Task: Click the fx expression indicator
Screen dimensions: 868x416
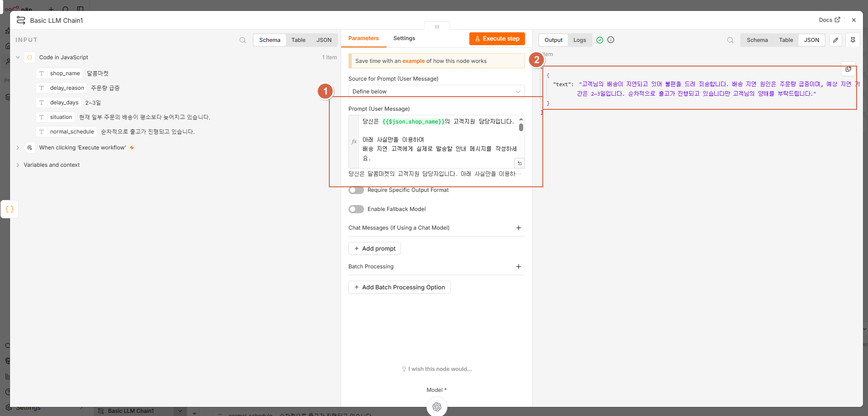Action: click(x=354, y=142)
